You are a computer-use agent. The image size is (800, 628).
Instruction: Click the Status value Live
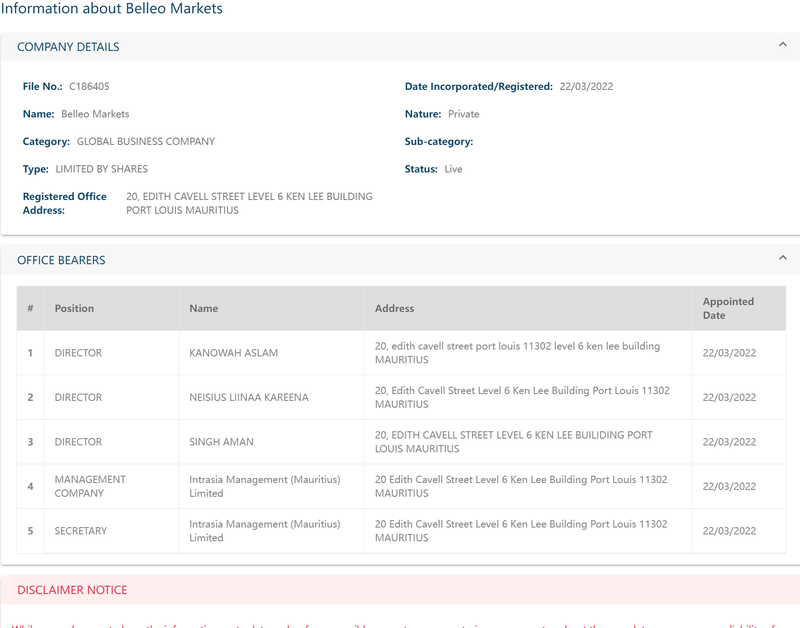[x=454, y=169]
